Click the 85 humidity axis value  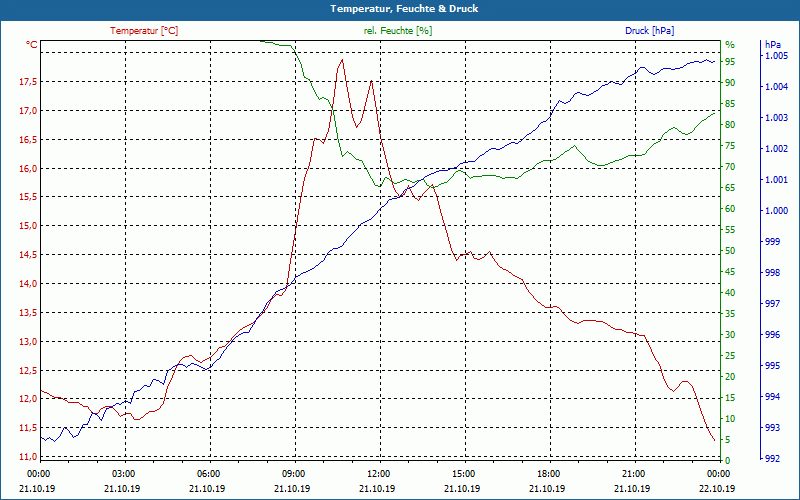pyautogui.click(x=730, y=104)
